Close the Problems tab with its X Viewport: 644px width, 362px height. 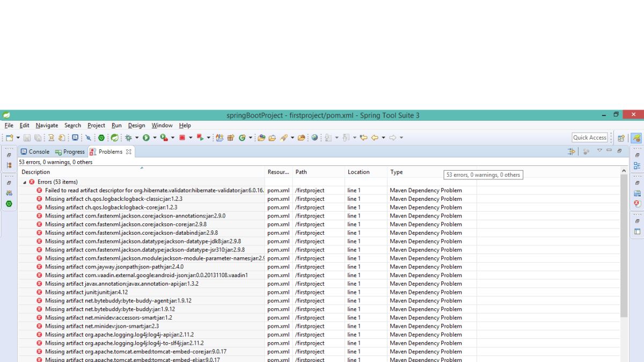(x=129, y=152)
